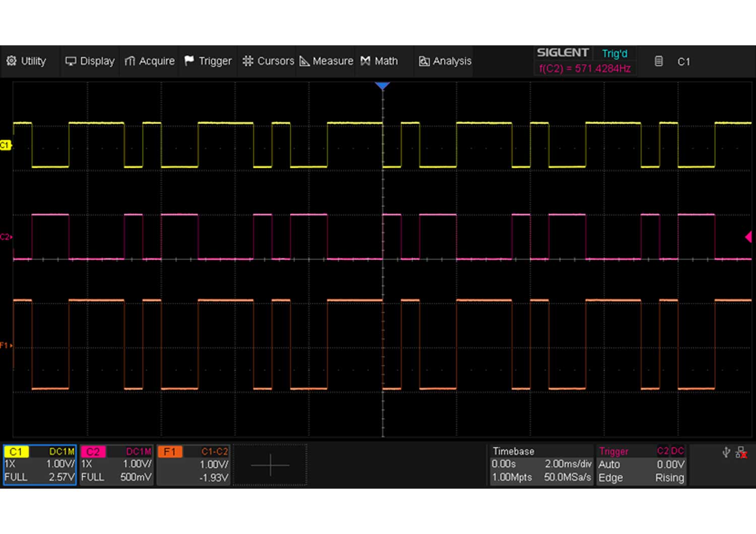Click the Trig'd status indicator
The image size is (756, 534).
[x=614, y=53]
